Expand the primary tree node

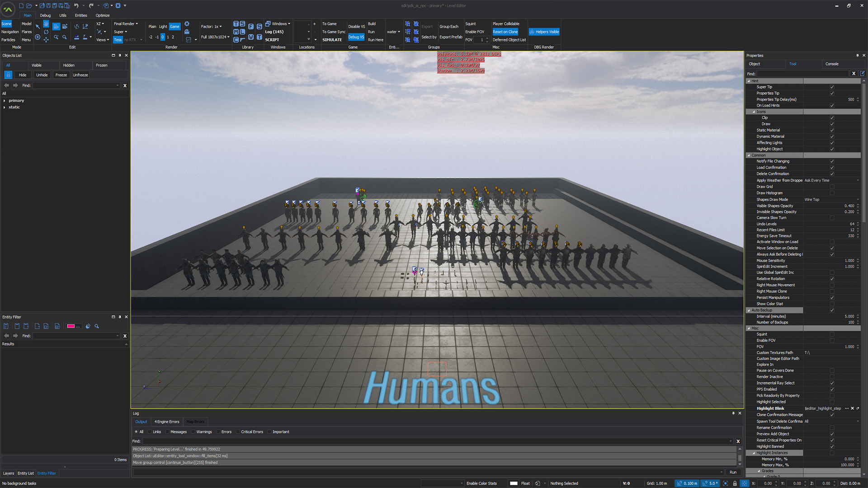point(5,101)
